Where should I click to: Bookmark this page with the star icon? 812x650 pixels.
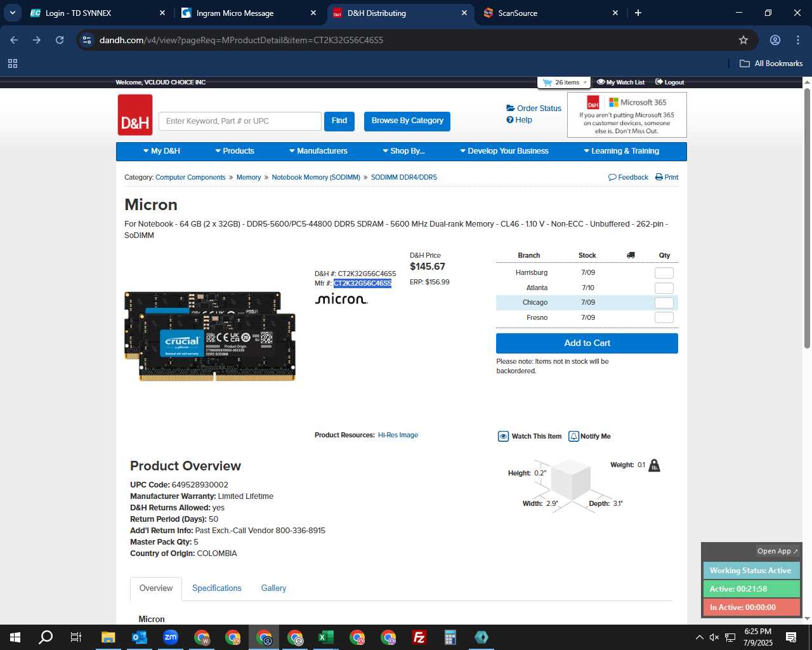(x=743, y=40)
